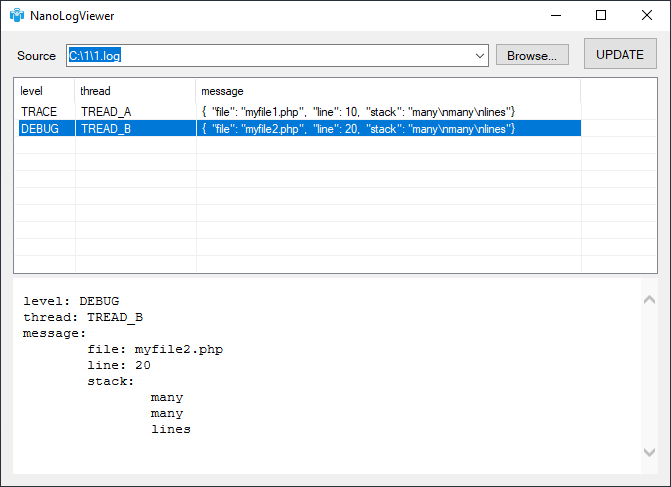Select the TREAD_B thread cell
671x487 pixels.
pos(136,128)
